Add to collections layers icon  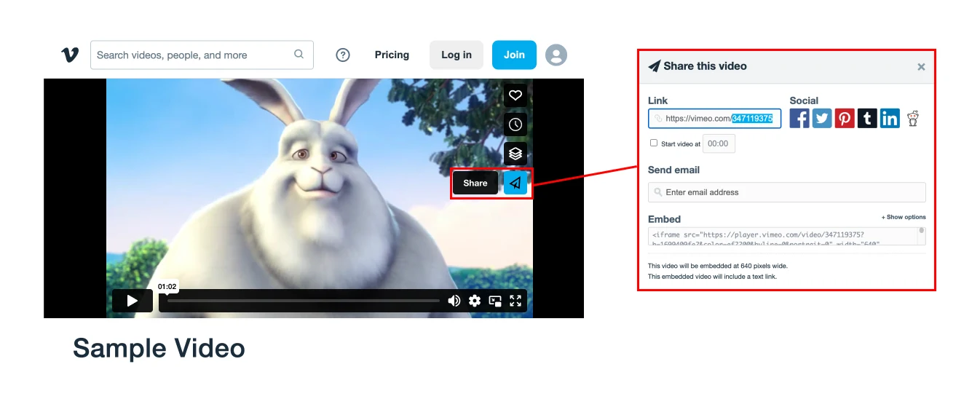pos(515,154)
